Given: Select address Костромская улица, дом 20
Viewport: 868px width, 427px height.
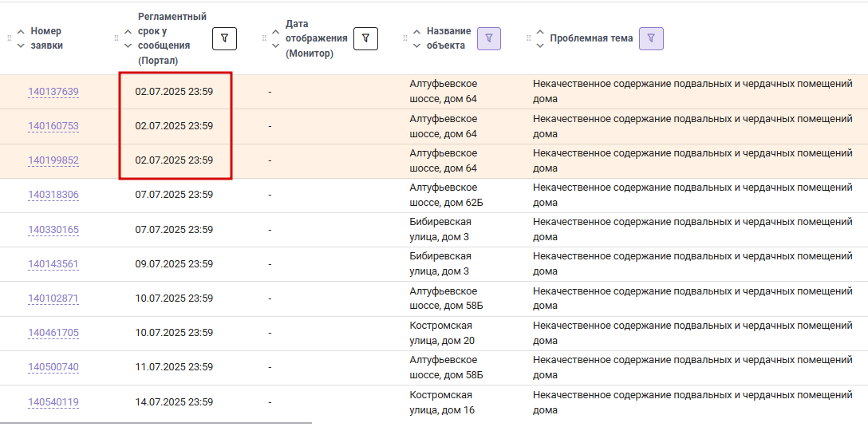Looking at the screenshot, I should pyautogui.click(x=442, y=333).
